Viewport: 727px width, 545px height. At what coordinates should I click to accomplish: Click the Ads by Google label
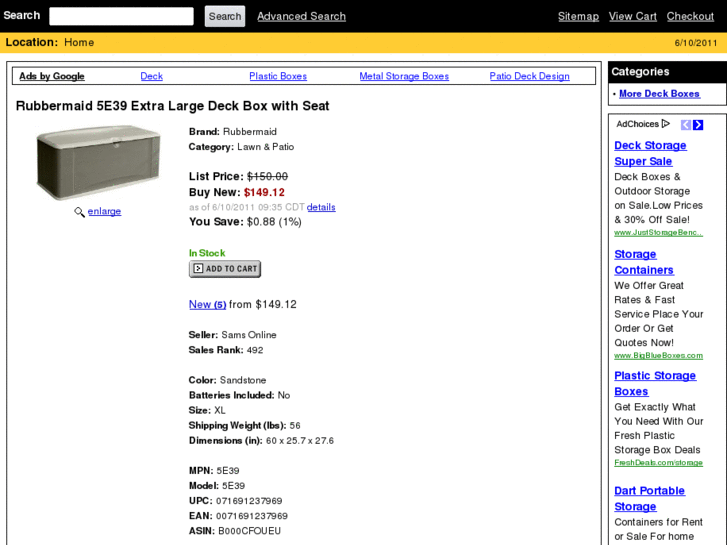coord(52,76)
